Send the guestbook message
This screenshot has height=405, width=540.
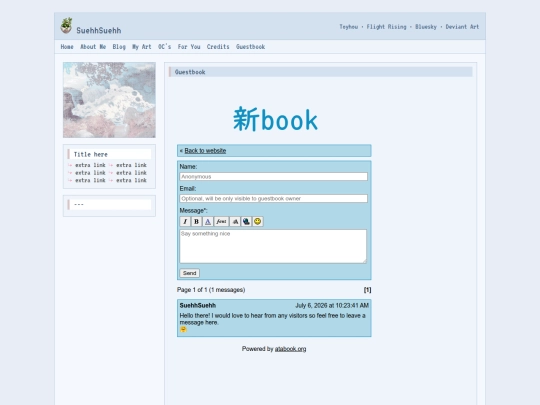coord(189,273)
